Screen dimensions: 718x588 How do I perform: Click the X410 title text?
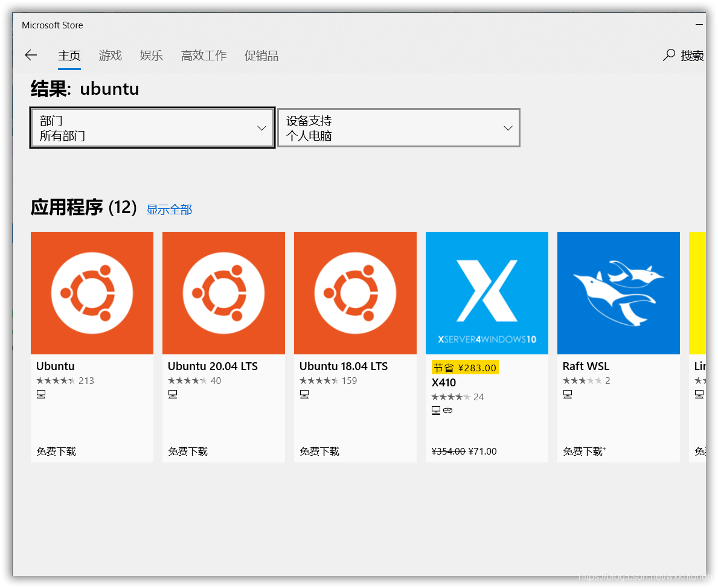[444, 383]
